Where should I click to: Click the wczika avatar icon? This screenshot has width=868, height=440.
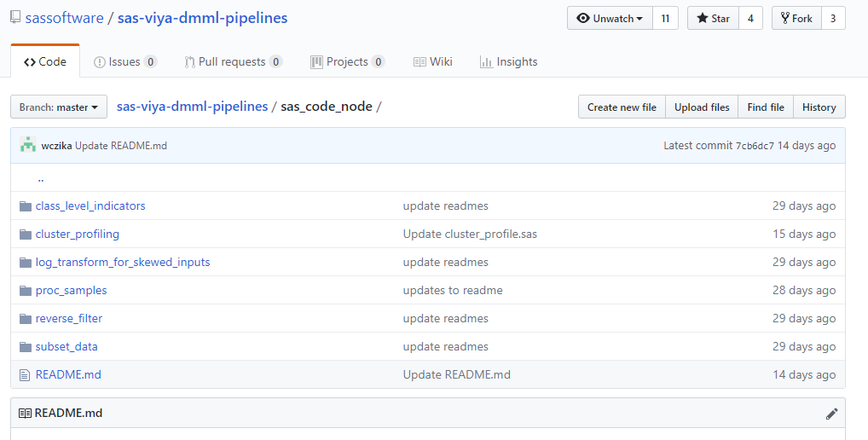(x=28, y=145)
